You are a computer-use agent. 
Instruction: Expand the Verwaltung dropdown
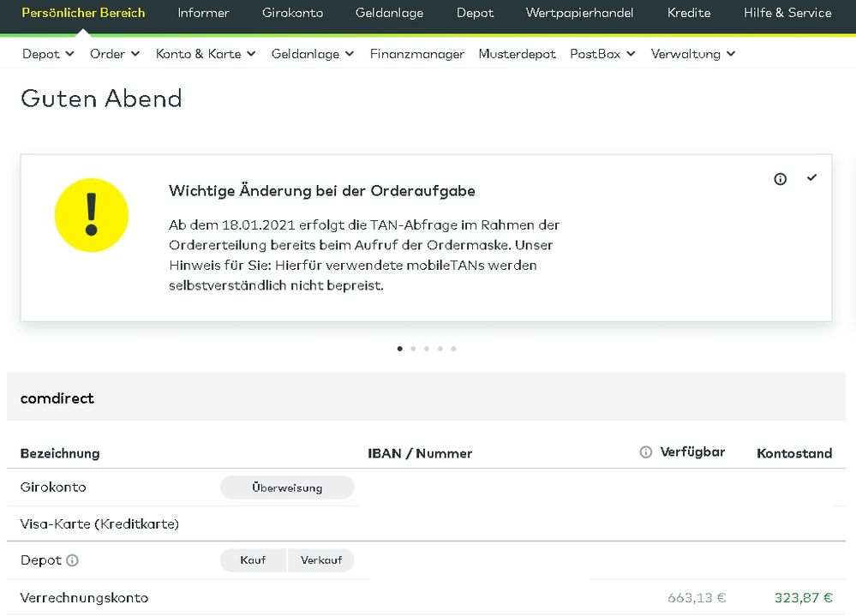pos(692,53)
